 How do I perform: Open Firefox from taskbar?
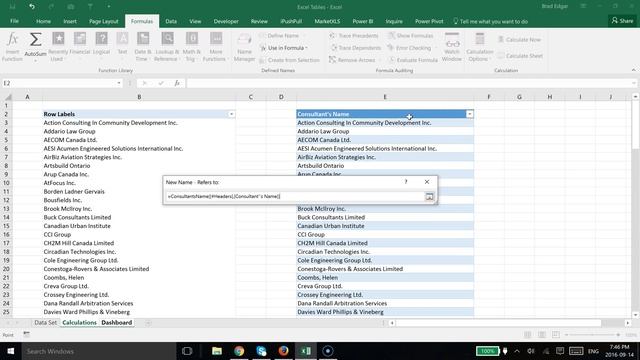click(x=283, y=351)
